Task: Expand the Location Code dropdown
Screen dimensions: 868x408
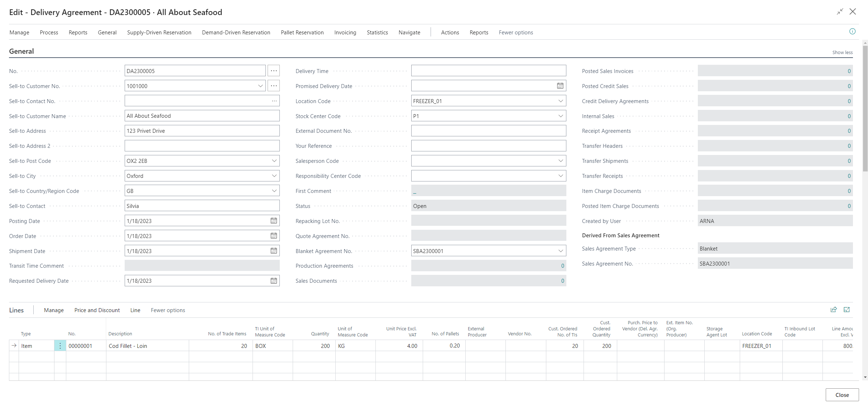Action: [560, 101]
